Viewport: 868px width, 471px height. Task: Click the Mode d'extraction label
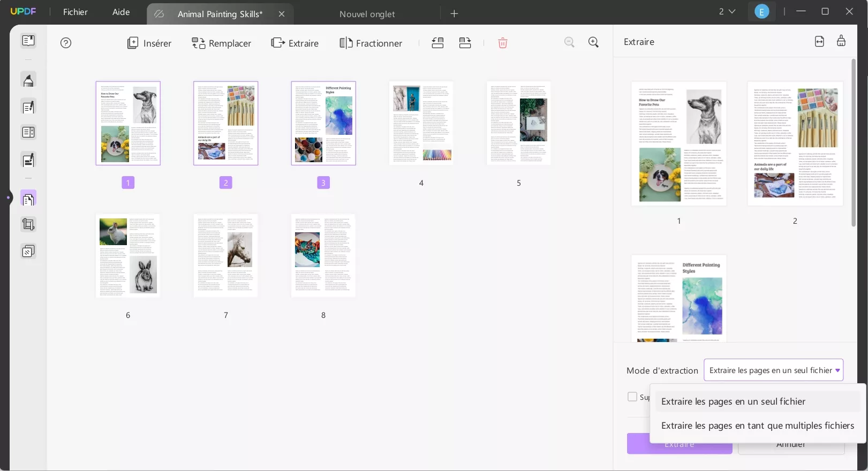pos(662,370)
